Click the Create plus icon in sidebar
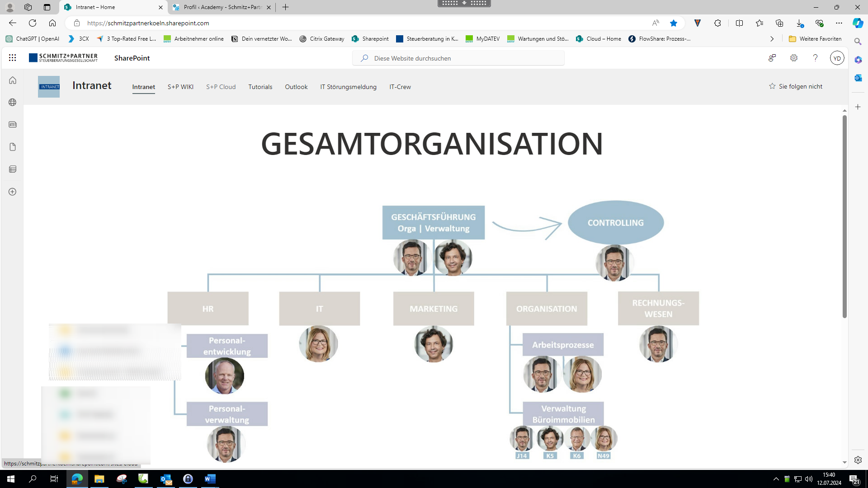The image size is (868, 488). point(13,192)
